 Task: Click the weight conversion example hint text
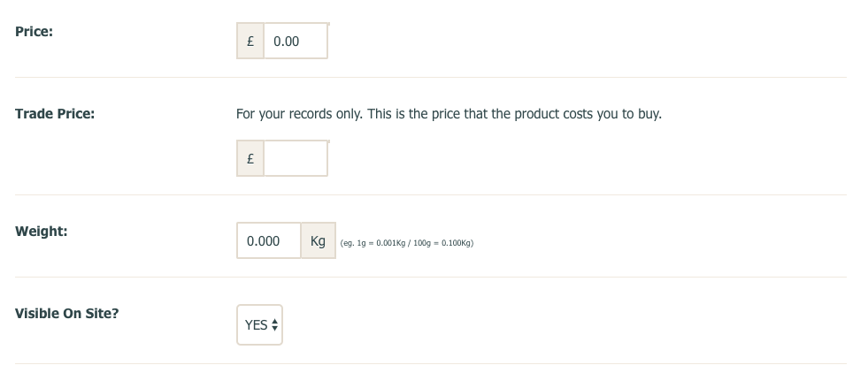tap(407, 243)
